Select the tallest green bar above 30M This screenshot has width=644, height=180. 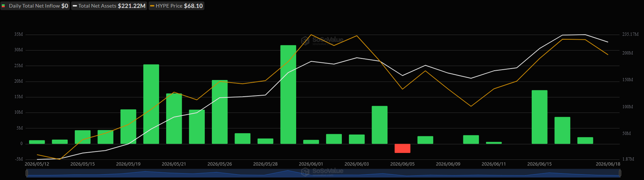(288, 94)
